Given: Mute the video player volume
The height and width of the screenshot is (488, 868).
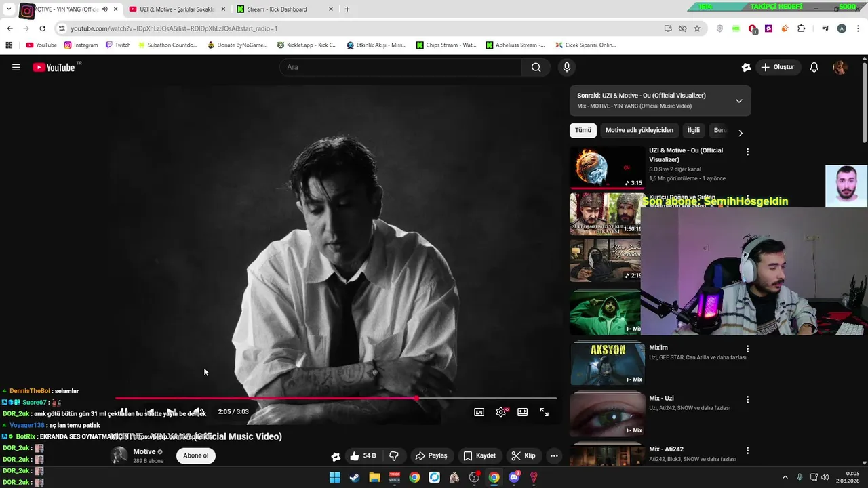Looking at the screenshot, I should 197,412.
